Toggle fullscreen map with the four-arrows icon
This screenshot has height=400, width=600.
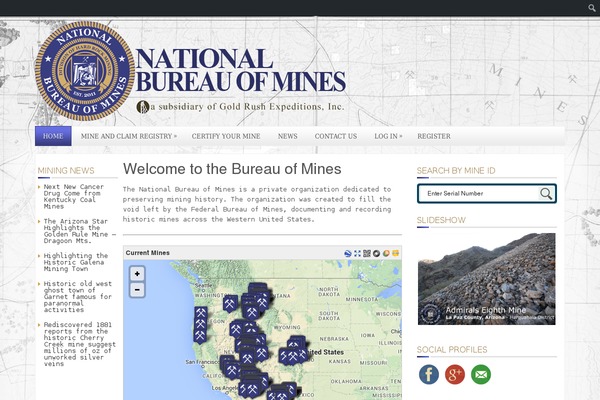[x=357, y=253]
